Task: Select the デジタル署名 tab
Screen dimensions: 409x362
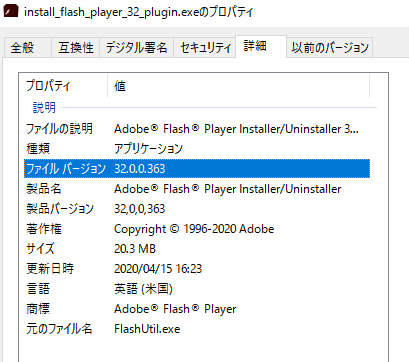Action: (x=136, y=47)
